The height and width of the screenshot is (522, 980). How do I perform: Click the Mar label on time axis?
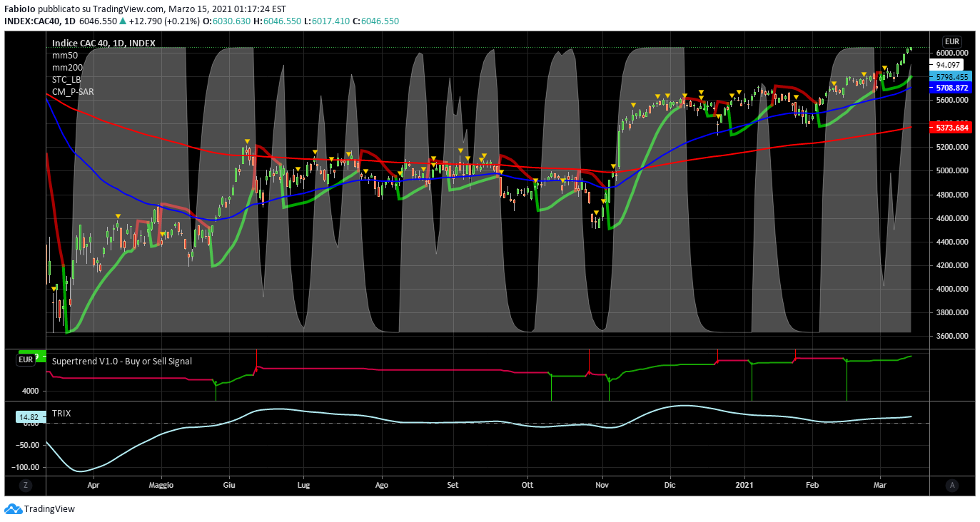tap(880, 485)
